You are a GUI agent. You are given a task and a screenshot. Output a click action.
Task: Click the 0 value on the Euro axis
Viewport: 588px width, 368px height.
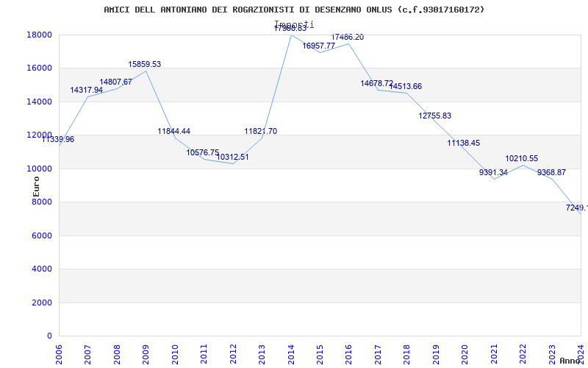point(49,336)
